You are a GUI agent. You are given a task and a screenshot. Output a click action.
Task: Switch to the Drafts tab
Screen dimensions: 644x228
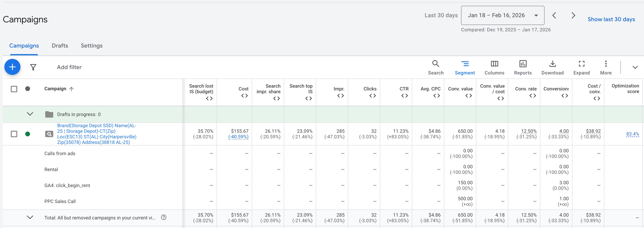pyautogui.click(x=60, y=46)
